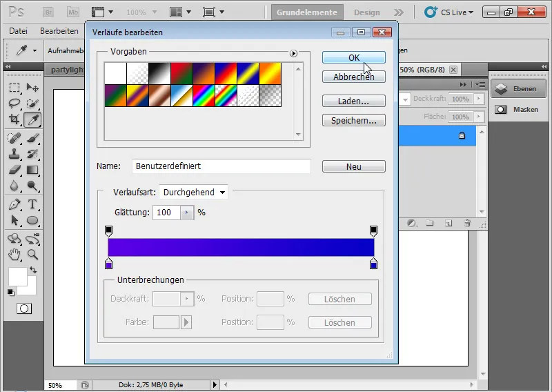This screenshot has width=552, height=392.
Task: Click the foreground color swatch
Action: (18, 277)
